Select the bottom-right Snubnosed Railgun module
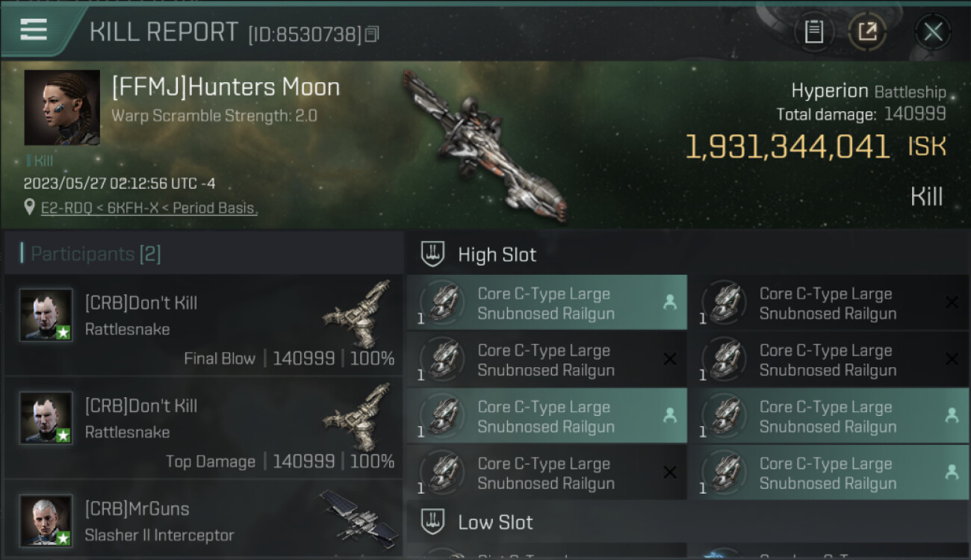The height and width of the screenshot is (560, 971). point(828,473)
